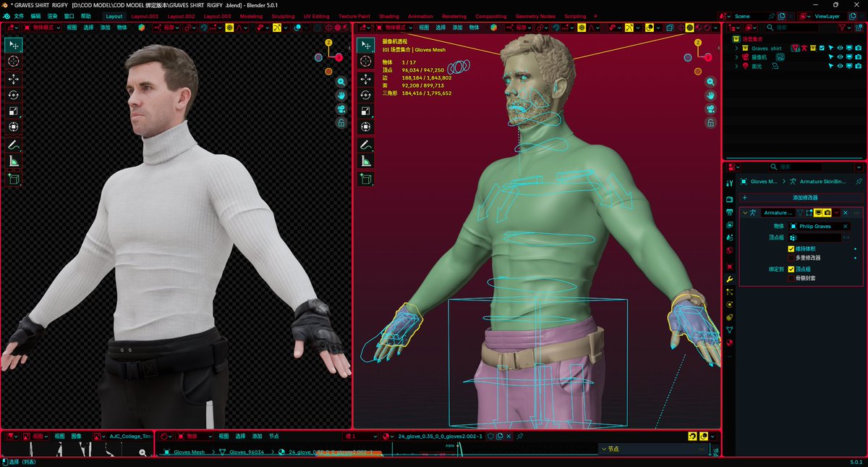The height and width of the screenshot is (467, 868).
Task: Expand the 面光 outliner item
Action: click(737, 66)
